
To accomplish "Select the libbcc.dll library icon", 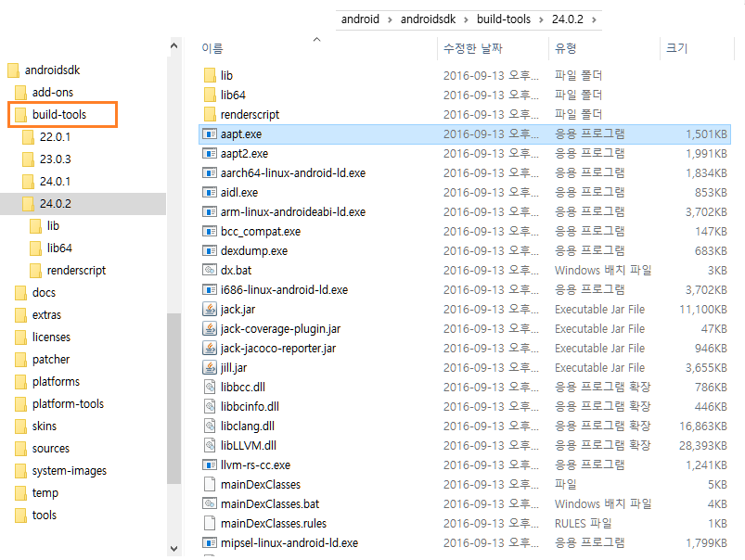I will (x=211, y=387).
